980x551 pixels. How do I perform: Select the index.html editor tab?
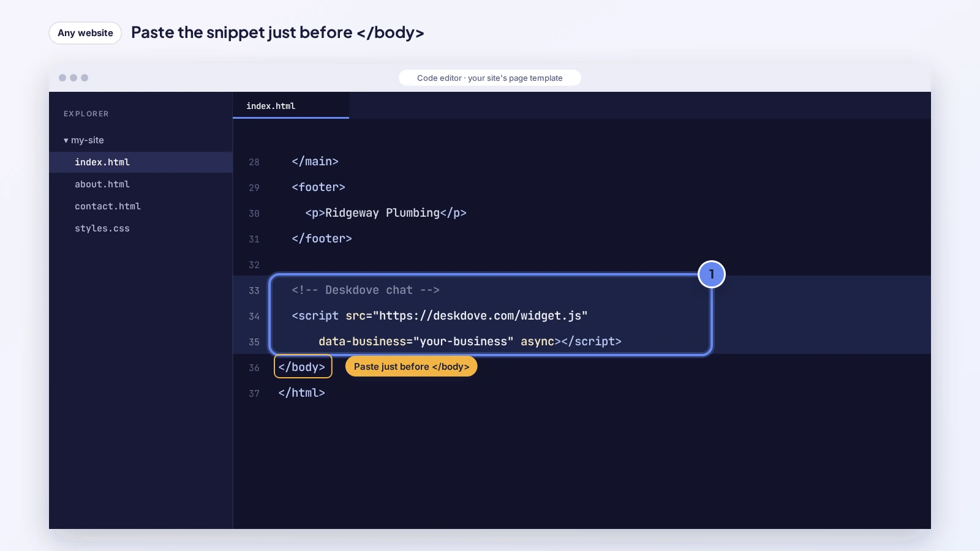point(291,106)
